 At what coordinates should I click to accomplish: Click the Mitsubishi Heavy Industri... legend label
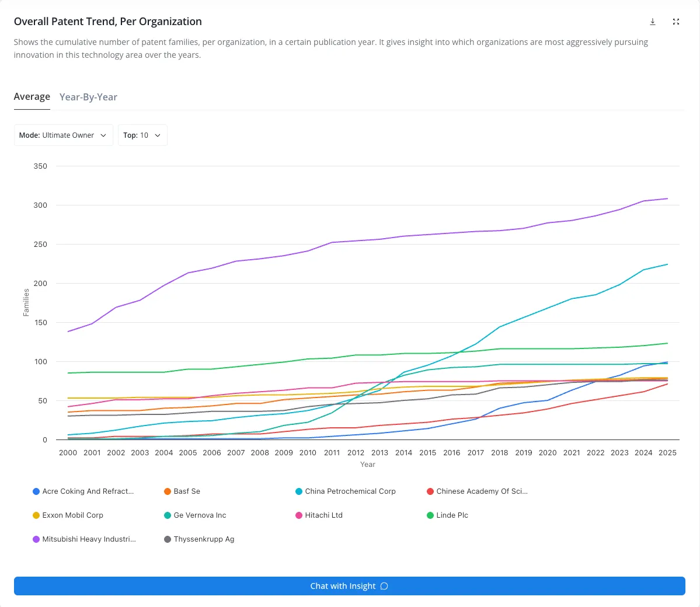point(89,539)
